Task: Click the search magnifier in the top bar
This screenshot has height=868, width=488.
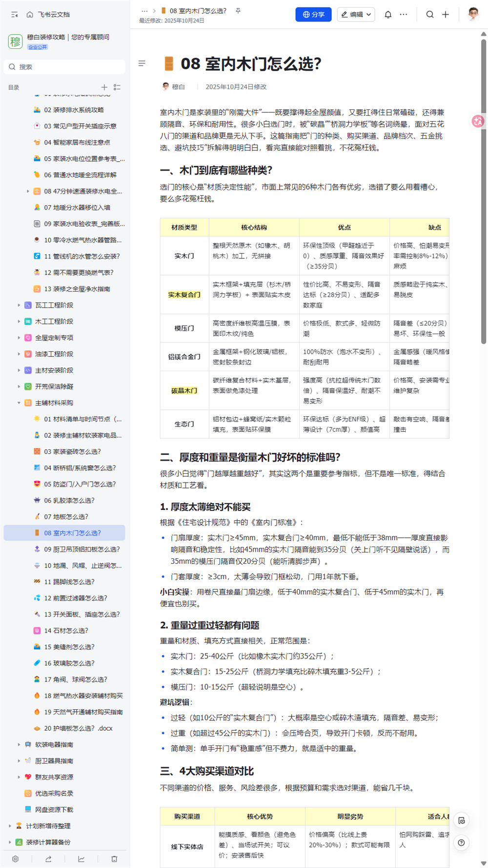Action: point(430,15)
